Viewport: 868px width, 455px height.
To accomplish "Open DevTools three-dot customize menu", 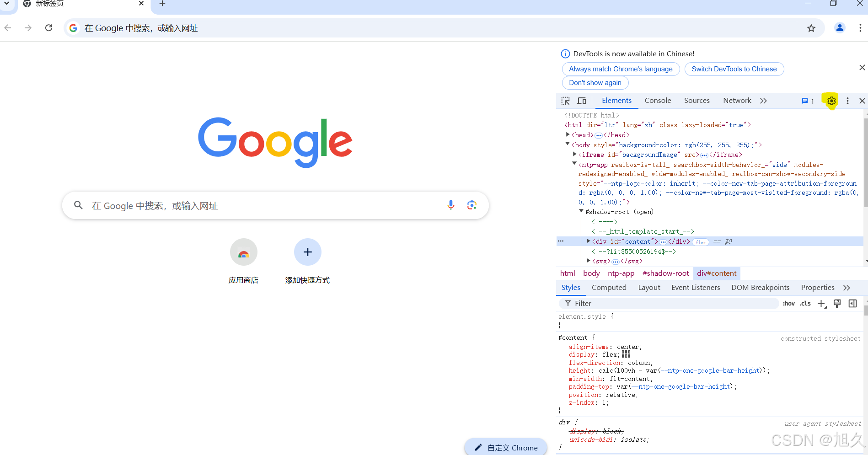I will pyautogui.click(x=847, y=101).
